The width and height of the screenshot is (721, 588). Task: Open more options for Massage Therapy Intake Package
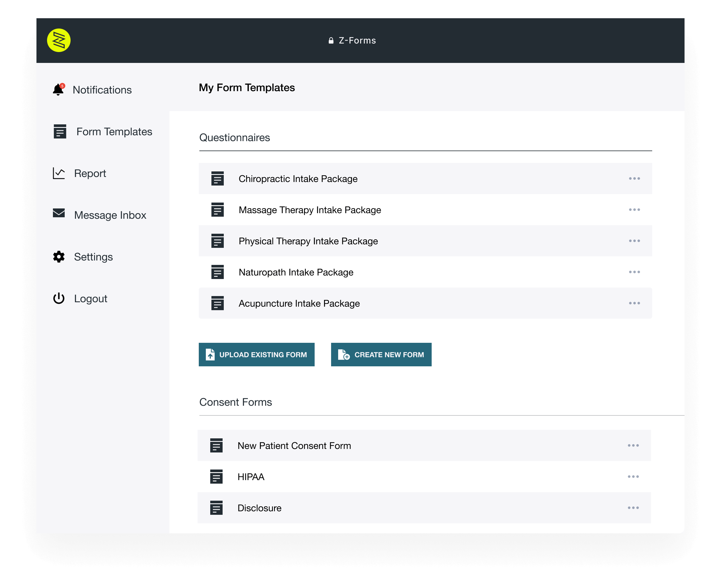click(634, 210)
